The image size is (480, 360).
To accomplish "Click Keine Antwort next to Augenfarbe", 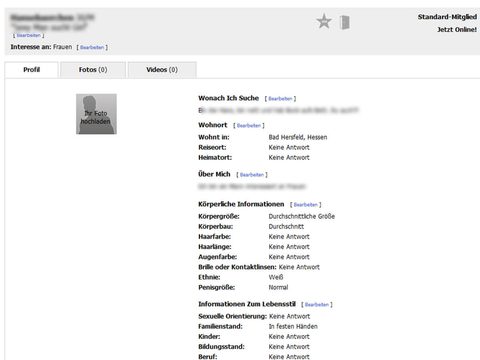I will (289, 257).
